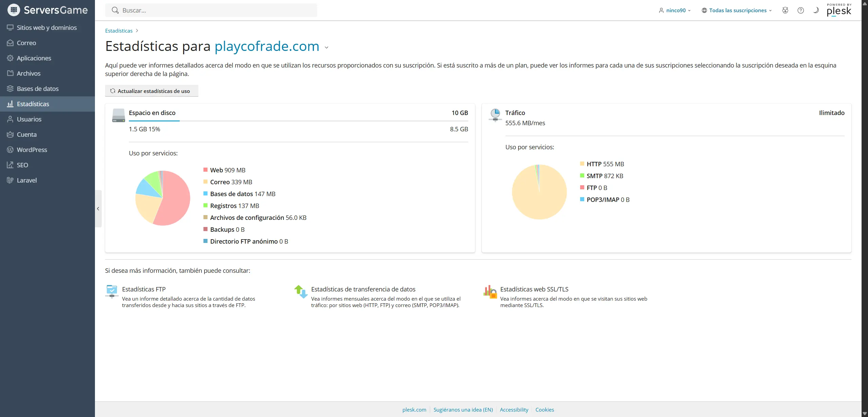
Task: Click the 555.6 MB/mes traffic value
Action: pyautogui.click(x=525, y=123)
